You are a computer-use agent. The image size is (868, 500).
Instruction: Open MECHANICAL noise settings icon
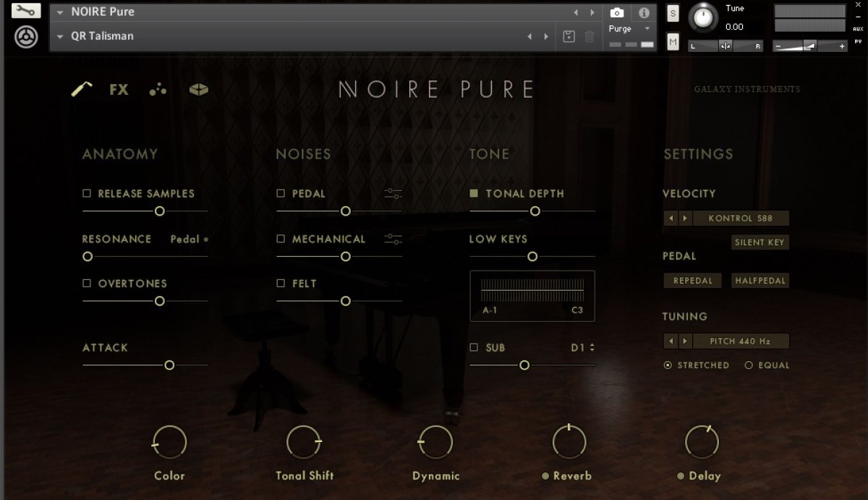(x=393, y=239)
